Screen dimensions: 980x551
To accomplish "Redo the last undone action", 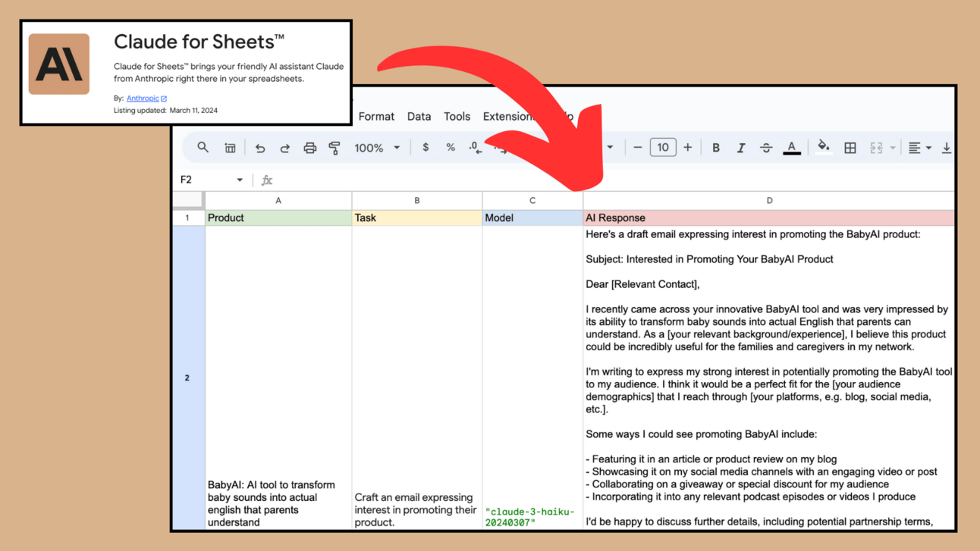I will click(284, 149).
